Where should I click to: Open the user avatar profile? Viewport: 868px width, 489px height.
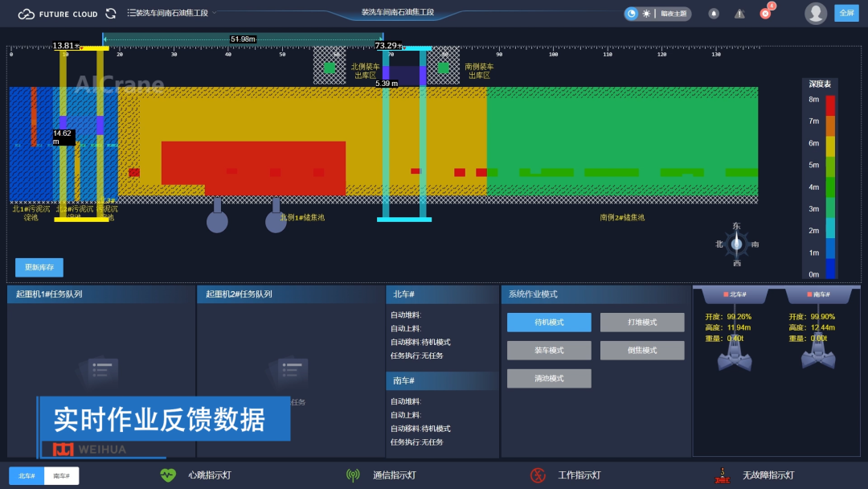click(x=816, y=14)
